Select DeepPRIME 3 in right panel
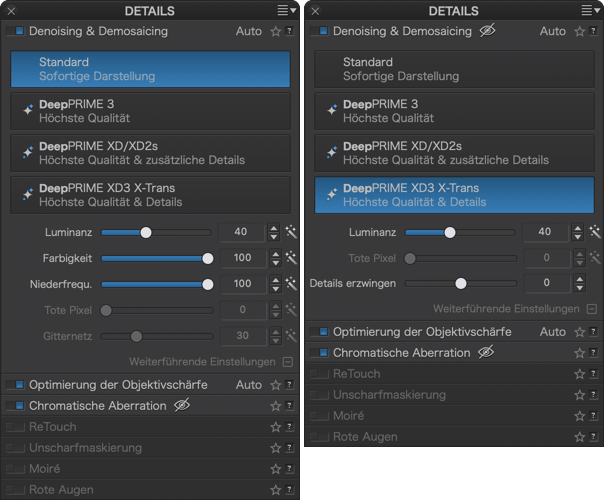 (x=455, y=111)
